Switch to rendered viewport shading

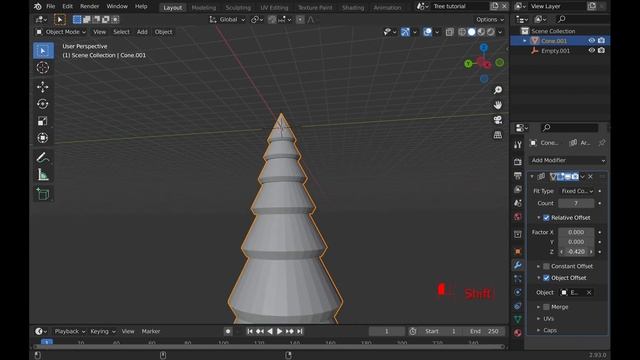(491, 32)
